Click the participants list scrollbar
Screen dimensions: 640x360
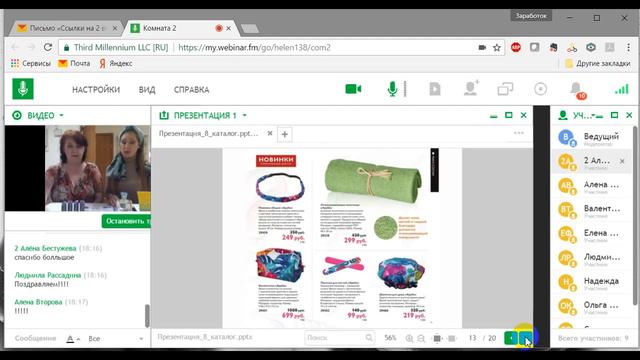click(635, 216)
